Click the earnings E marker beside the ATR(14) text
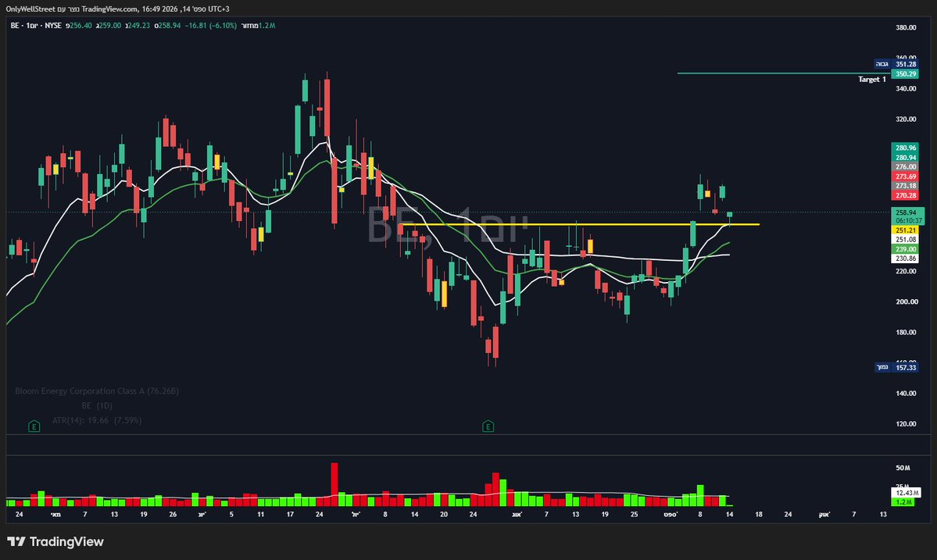The image size is (937, 560). (34, 426)
